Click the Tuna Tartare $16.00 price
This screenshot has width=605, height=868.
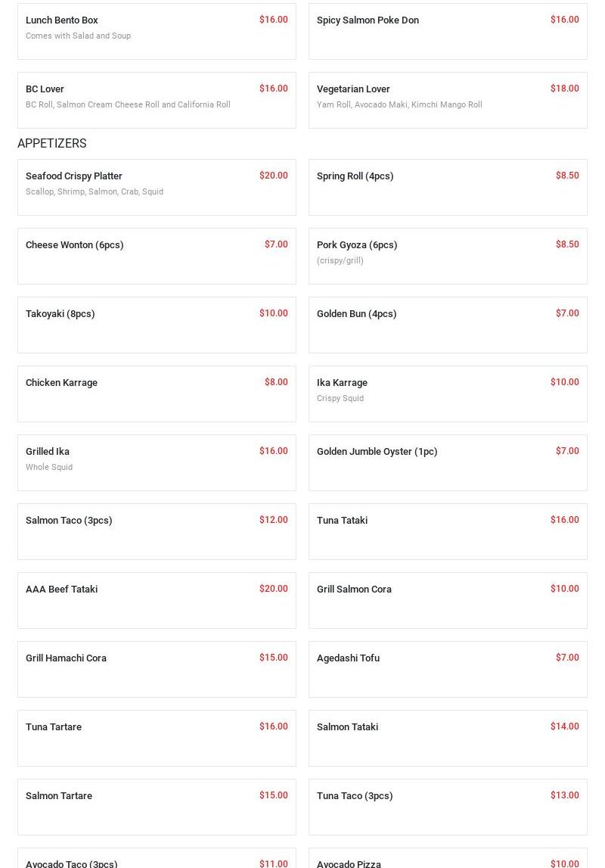(273, 726)
